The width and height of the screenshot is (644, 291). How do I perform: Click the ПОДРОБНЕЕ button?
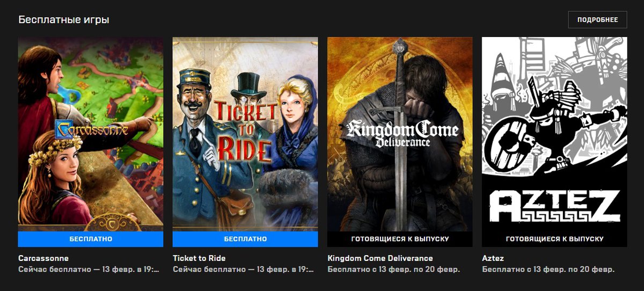[x=597, y=20]
